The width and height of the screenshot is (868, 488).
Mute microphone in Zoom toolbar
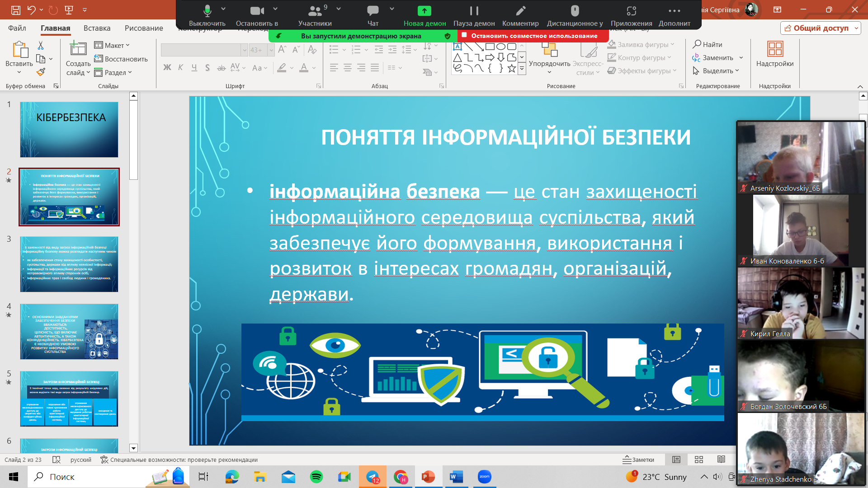point(207,15)
